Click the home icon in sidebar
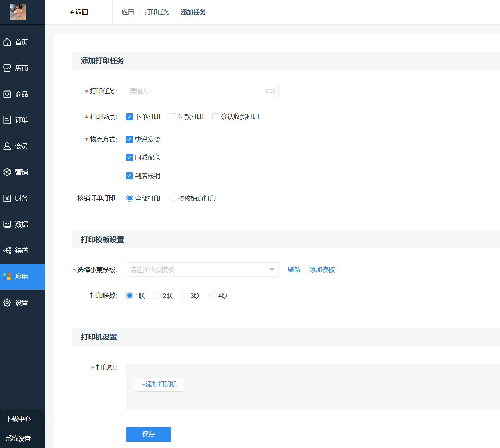Image resolution: width=500 pixels, height=448 pixels. [x=7, y=42]
